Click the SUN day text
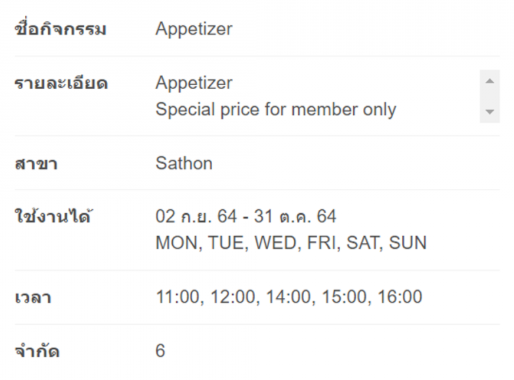Viewport: 514px width, 380px height. (408, 243)
